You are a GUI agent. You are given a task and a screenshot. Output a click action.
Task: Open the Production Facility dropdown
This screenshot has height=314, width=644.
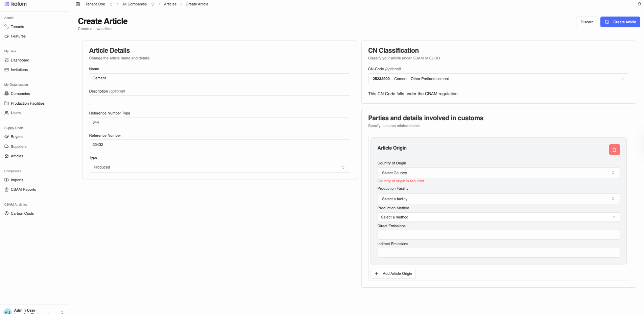click(x=498, y=199)
